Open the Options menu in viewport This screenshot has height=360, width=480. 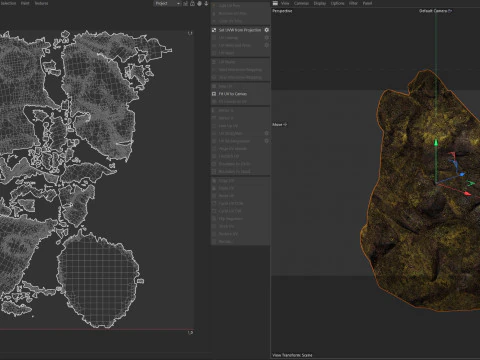pyautogui.click(x=337, y=3)
